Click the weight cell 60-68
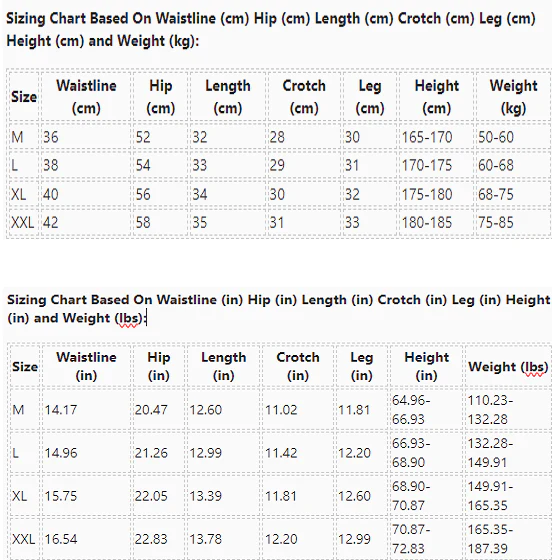Screen dimensions: 552x560 [513, 165]
